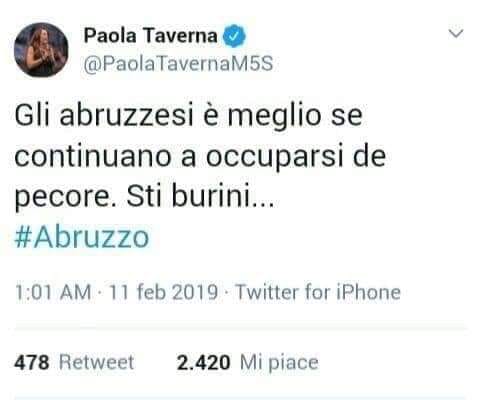
Task: Open the Twitter for iPhone source link
Action: coord(318,292)
